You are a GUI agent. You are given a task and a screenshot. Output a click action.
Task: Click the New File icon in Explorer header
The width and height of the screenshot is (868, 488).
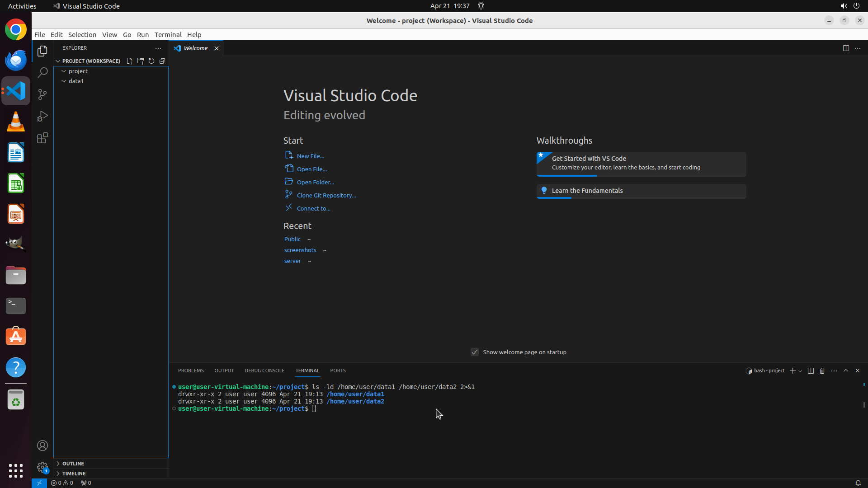[x=130, y=61]
